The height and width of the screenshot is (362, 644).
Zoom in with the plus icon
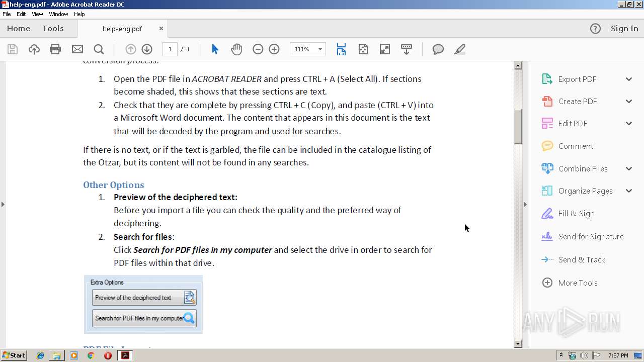click(x=274, y=49)
